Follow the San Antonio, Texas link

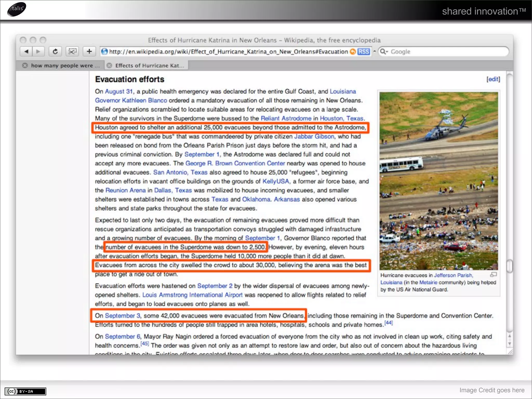(180, 172)
